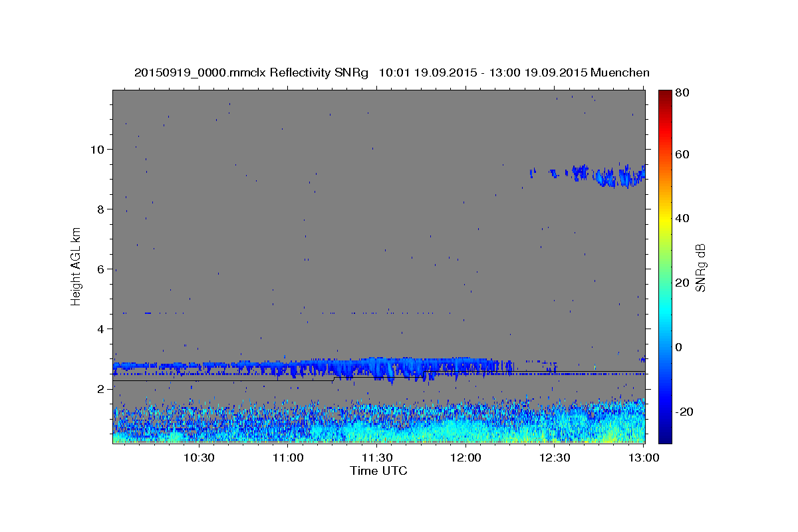Screen dimensions: 798x532
Task: Click the colorbar value -20
Action: click(684, 412)
